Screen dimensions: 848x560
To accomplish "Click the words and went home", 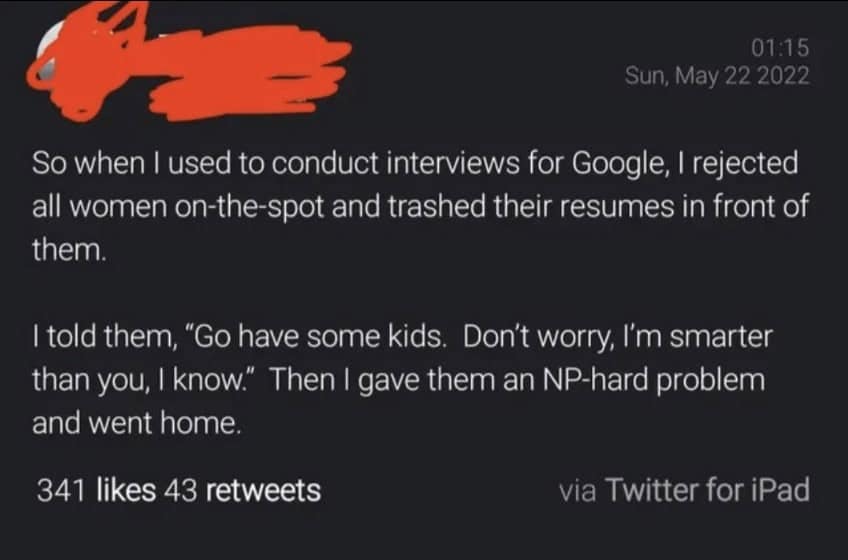I will (x=137, y=425).
